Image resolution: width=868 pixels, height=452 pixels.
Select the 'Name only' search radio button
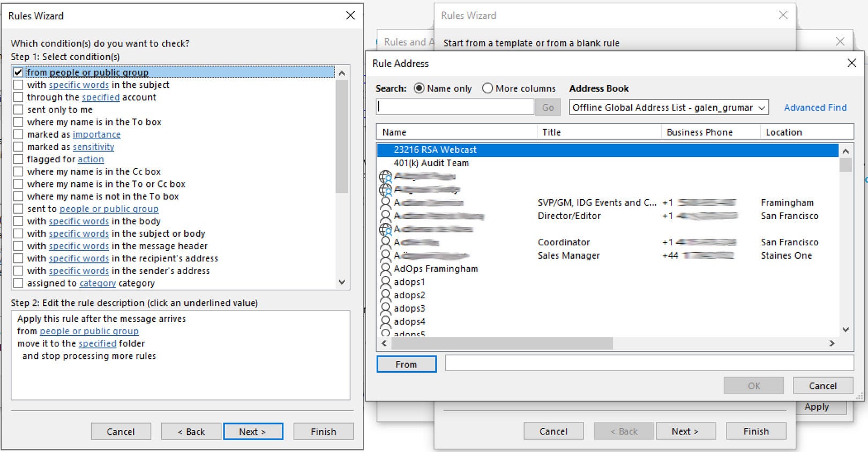419,88
